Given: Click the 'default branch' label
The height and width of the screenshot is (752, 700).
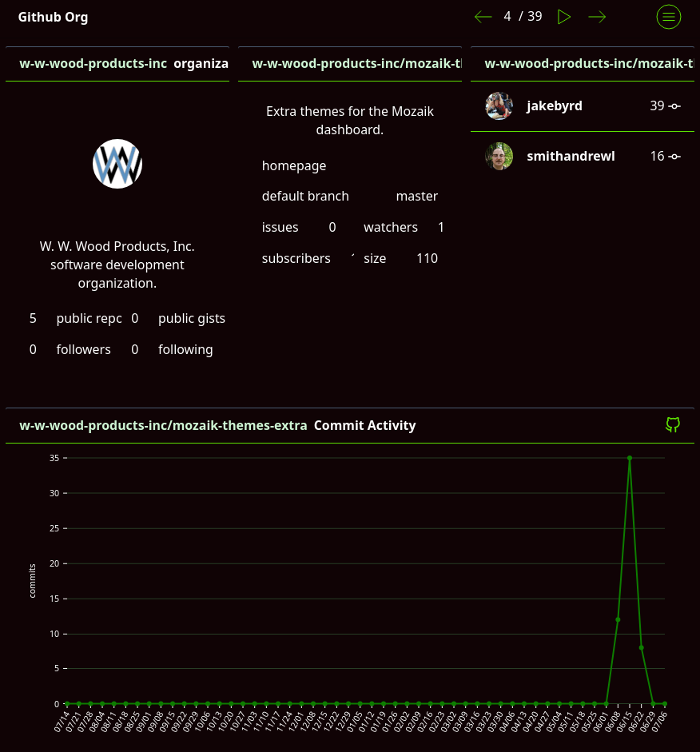Looking at the screenshot, I should coord(305,196).
